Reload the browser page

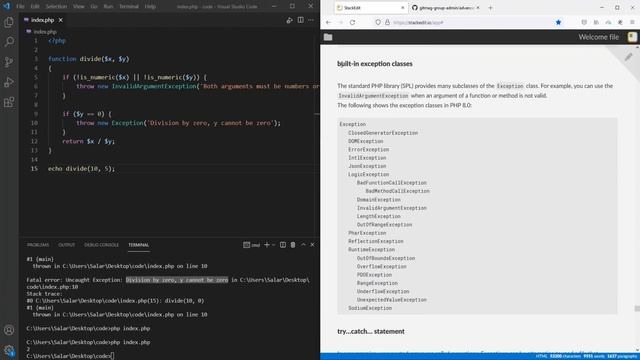pyautogui.click(x=352, y=22)
